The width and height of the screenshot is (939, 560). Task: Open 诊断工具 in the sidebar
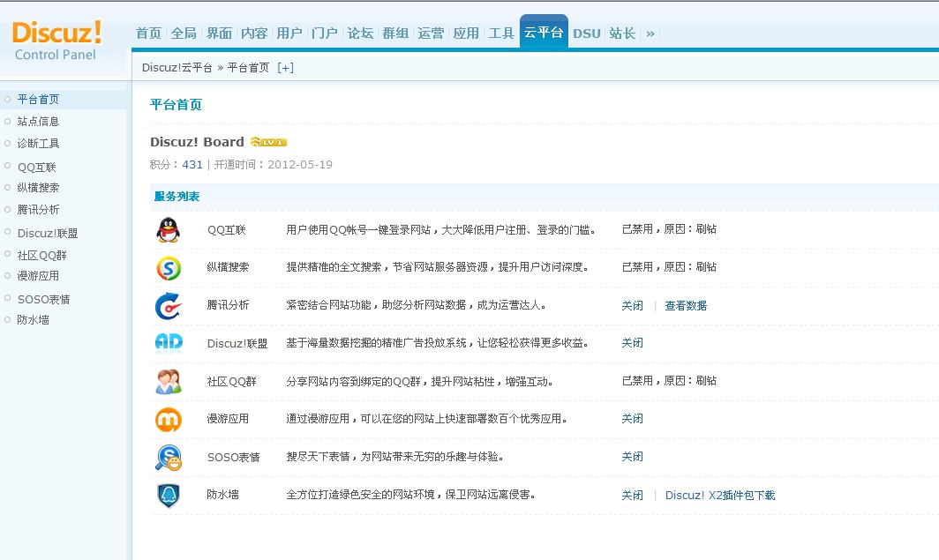tap(38, 144)
